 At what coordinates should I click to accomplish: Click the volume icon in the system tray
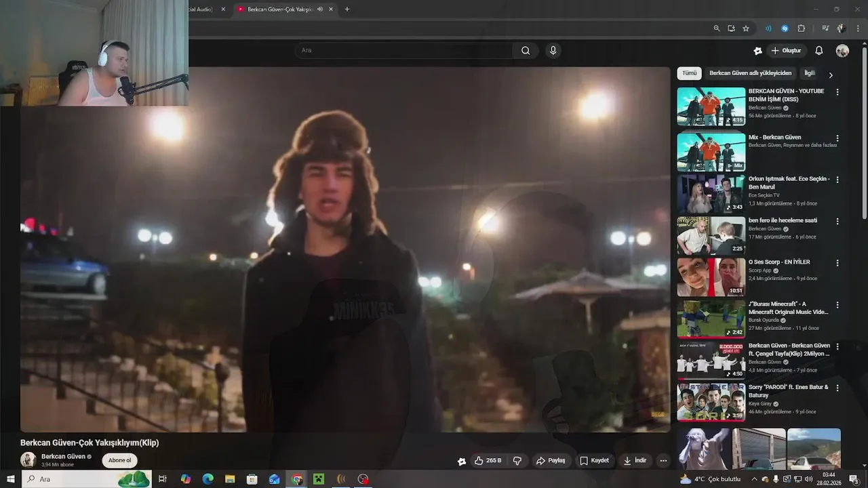[x=808, y=479]
